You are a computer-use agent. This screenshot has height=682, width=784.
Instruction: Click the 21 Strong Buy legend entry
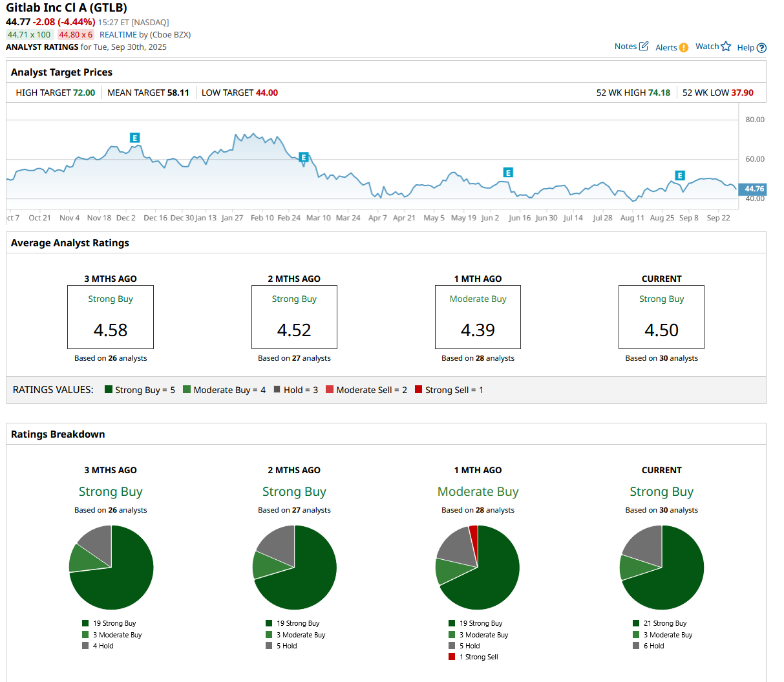(x=659, y=623)
